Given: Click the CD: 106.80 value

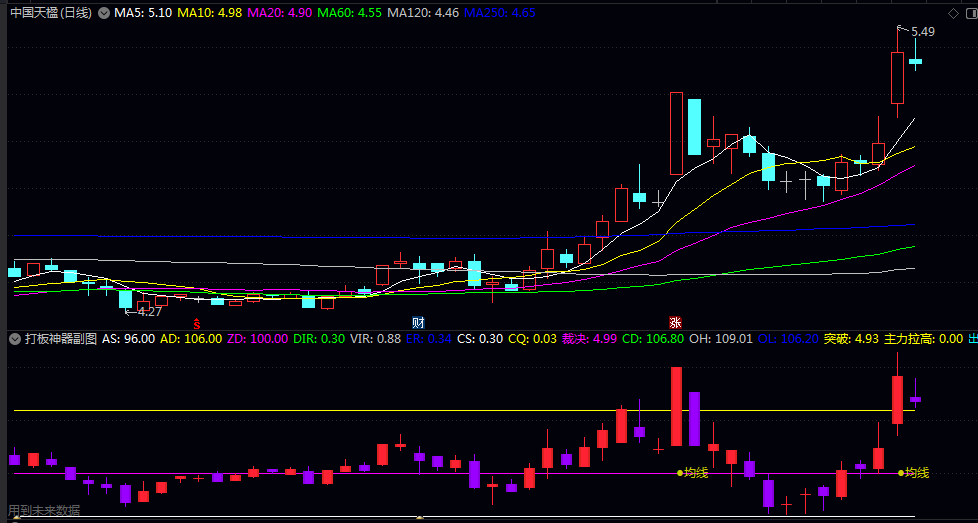Looking at the screenshot, I should coord(653,339).
